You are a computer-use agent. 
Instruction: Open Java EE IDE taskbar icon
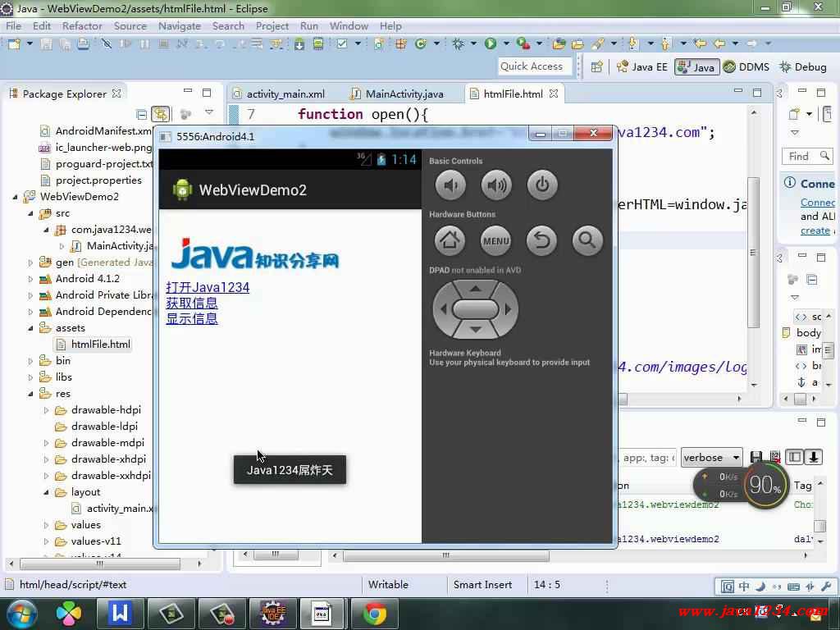(x=272, y=614)
